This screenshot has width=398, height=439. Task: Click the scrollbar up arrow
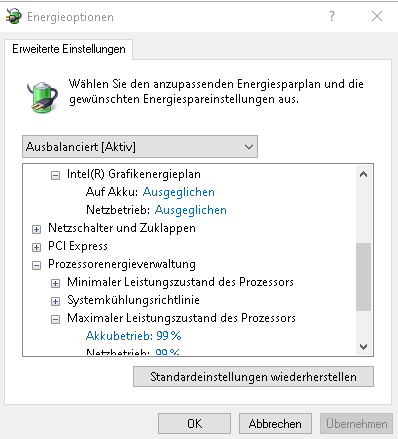(x=364, y=174)
